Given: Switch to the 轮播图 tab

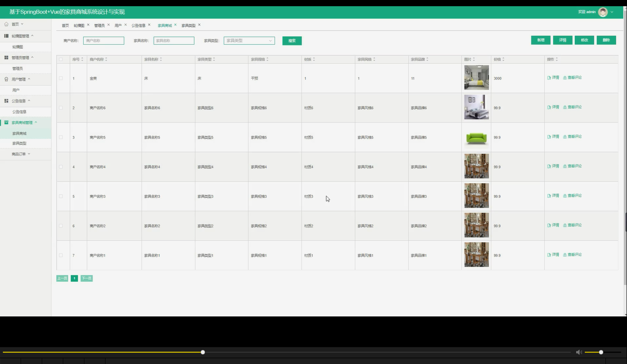Looking at the screenshot, I should click(x=79, y=26).
